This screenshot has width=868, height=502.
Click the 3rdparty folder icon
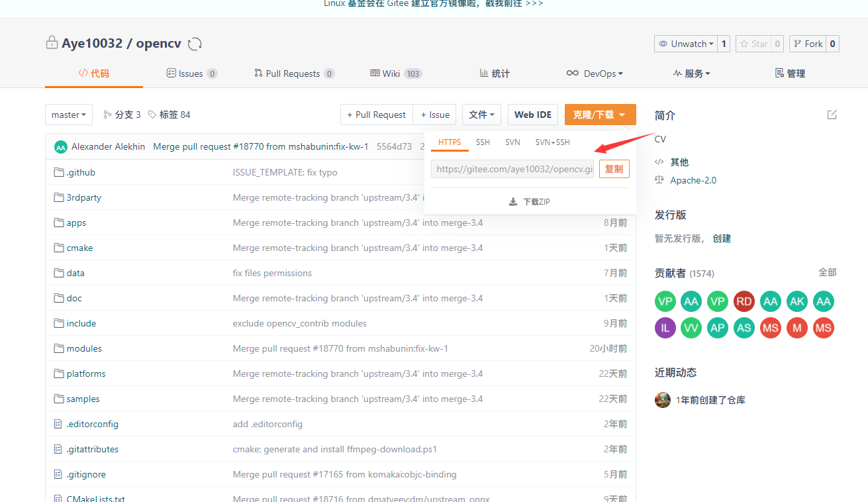(x=59, y=197)
